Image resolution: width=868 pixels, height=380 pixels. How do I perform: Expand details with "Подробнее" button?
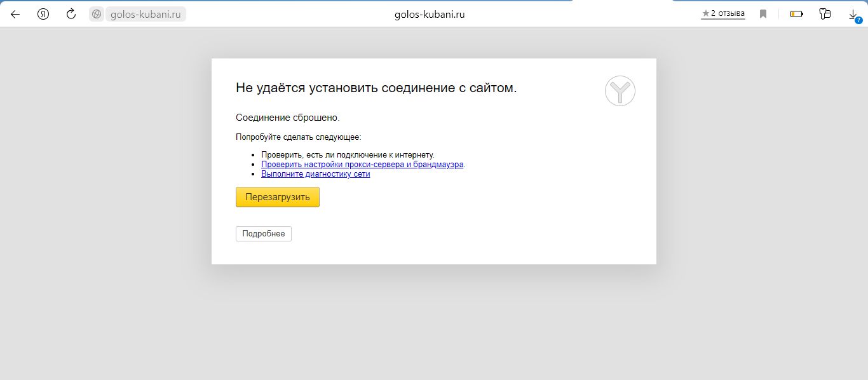tap(264, 234)
